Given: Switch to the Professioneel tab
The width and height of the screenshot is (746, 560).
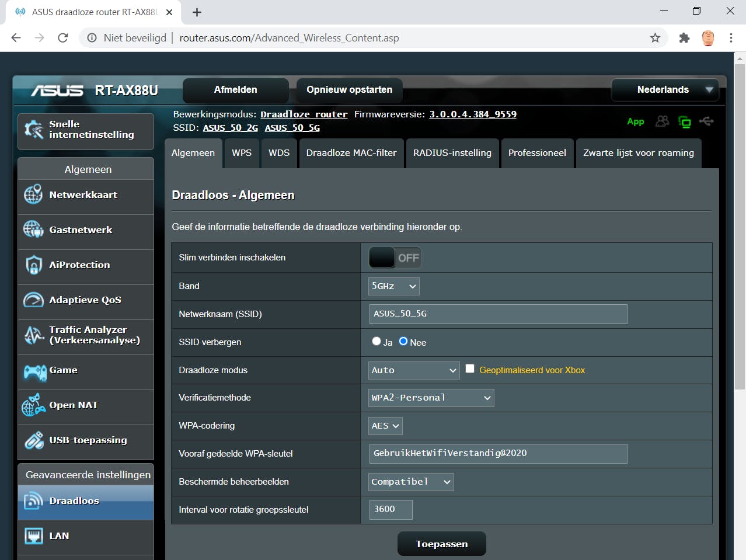Looking at the screenshot, I should coord(537,153).
